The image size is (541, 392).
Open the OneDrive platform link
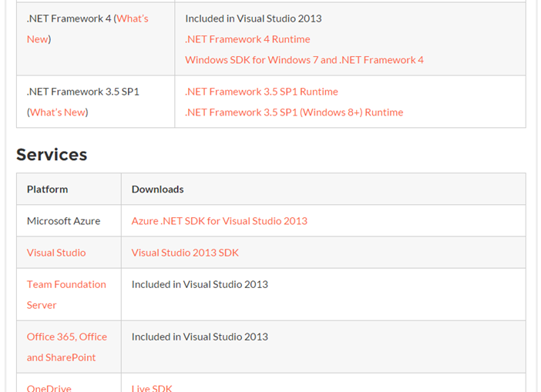tap(49, 388)
